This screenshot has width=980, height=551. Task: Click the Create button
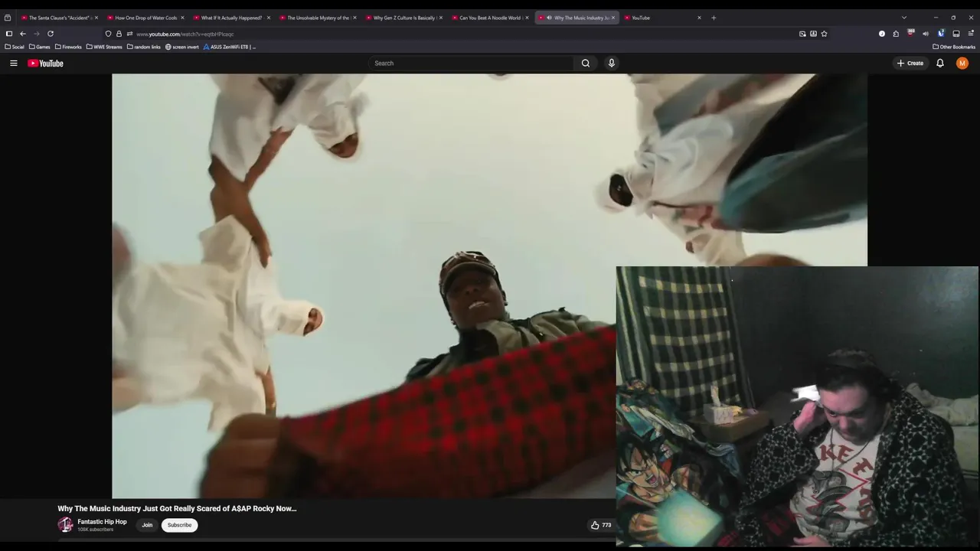coord(910,64)
